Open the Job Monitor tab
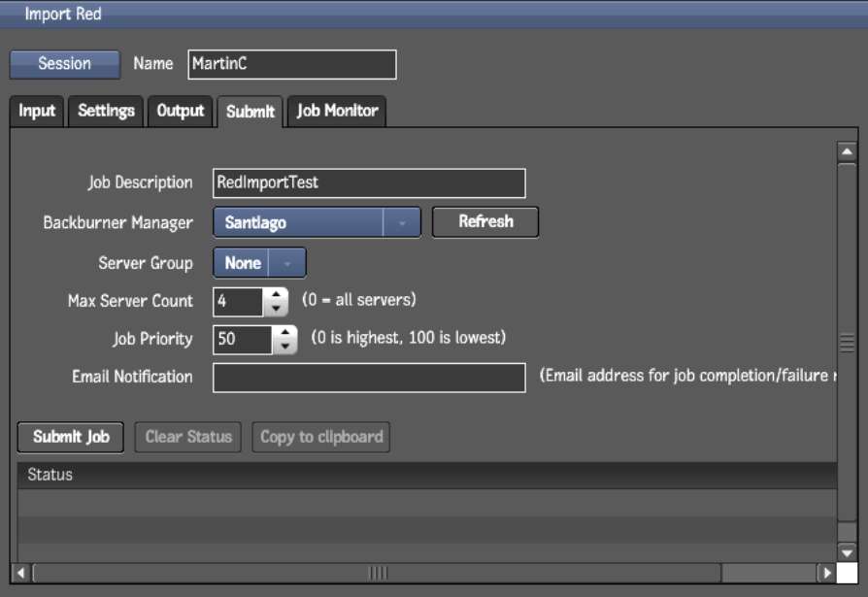868x597 pixels. pos(337,111)
